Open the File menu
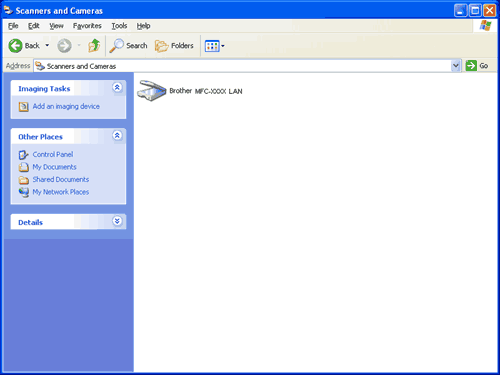The image size is (500, 375). (13, 26)
